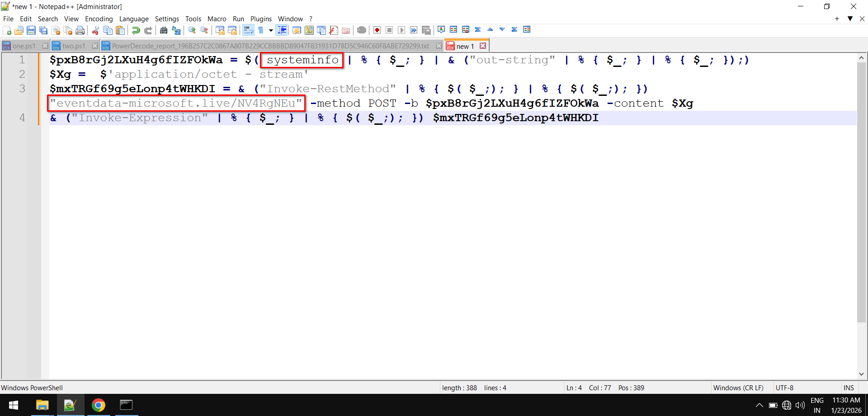Zoom in using the magnifier-plus toolbar icon

pos(191,30)
